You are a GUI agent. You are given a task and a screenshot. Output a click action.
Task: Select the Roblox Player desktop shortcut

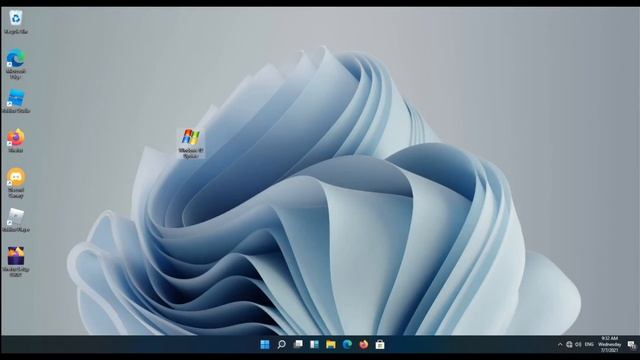pos(16,220)
